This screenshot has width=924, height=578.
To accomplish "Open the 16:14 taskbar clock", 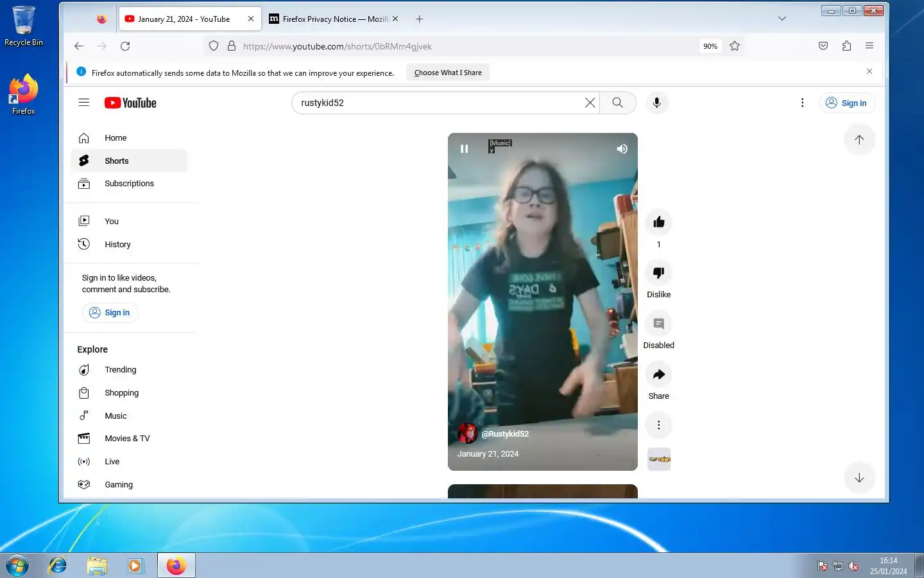I will 888,566.
